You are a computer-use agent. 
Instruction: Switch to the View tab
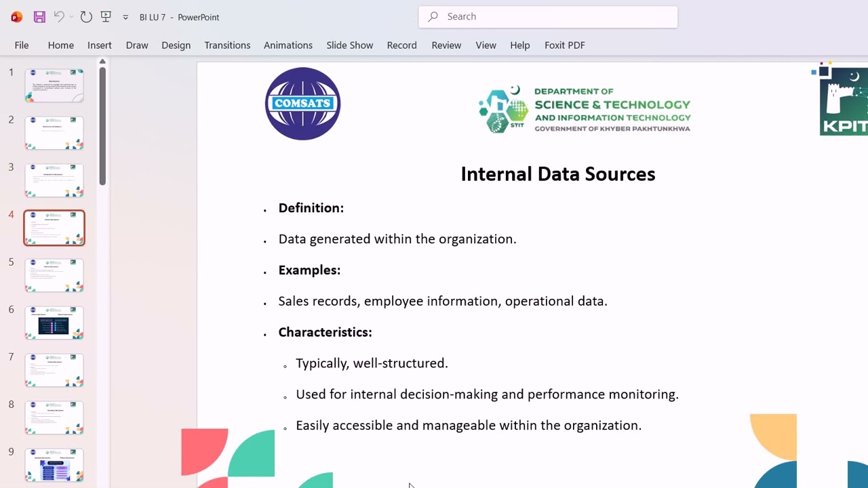[x=486, y=45]
